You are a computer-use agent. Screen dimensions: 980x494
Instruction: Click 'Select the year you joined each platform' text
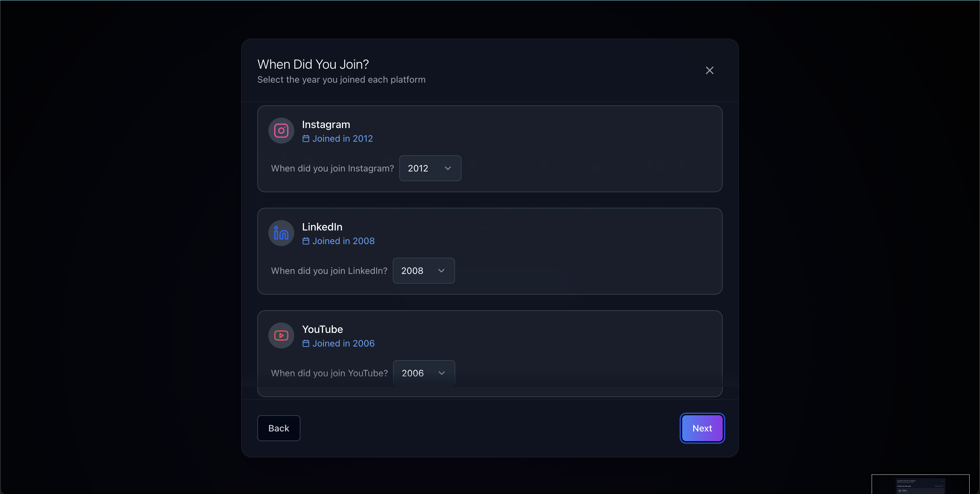point(342,79)
